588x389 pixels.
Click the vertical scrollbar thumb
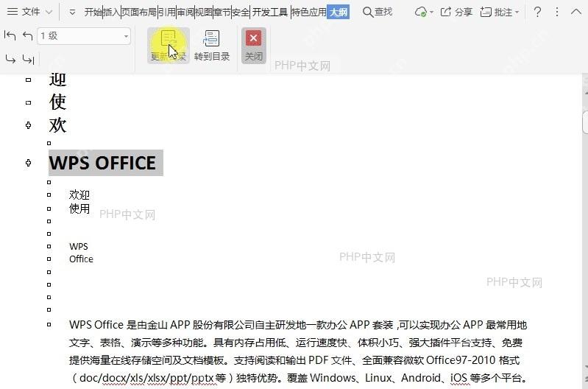click(x=585, y=122)
